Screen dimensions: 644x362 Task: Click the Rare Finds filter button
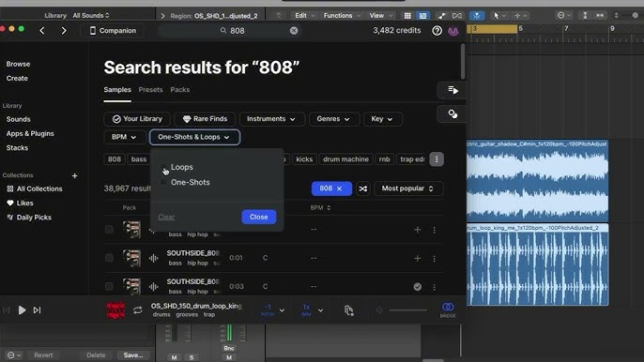click(x=205, y=119)
